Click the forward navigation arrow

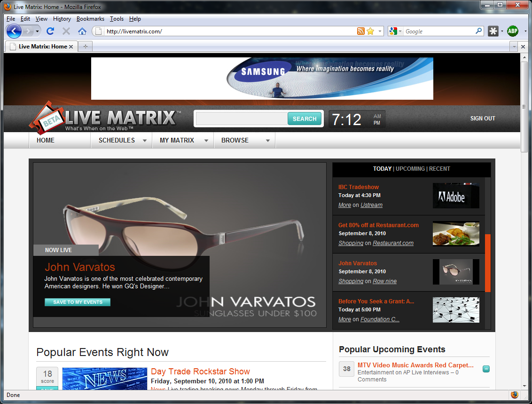[28, 32]
